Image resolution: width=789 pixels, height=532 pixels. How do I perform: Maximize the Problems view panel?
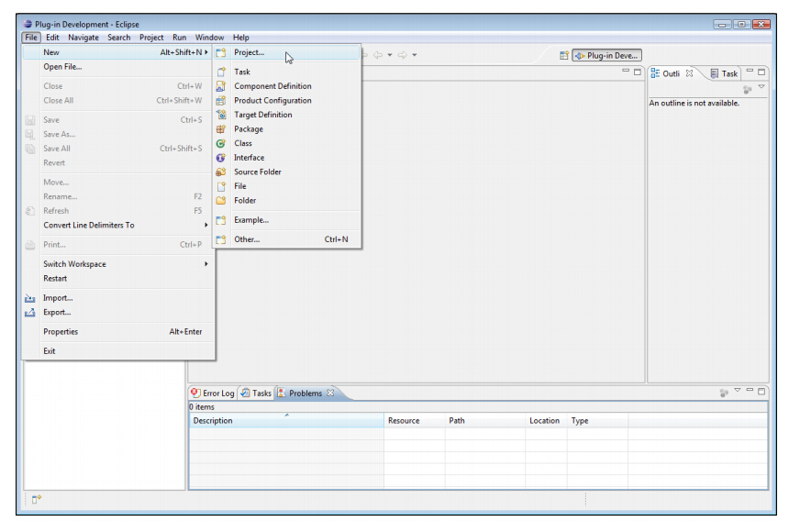coord(761,391)
